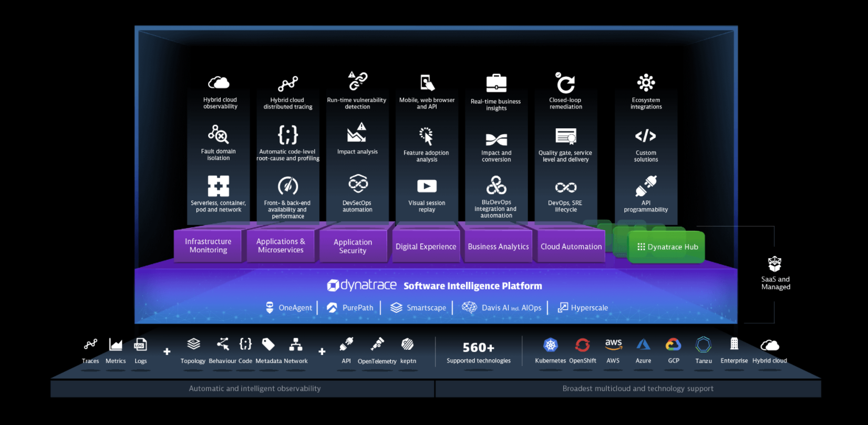Select the Kubernetes logo
Screen dimensions: 868x425
click(551, 345)
